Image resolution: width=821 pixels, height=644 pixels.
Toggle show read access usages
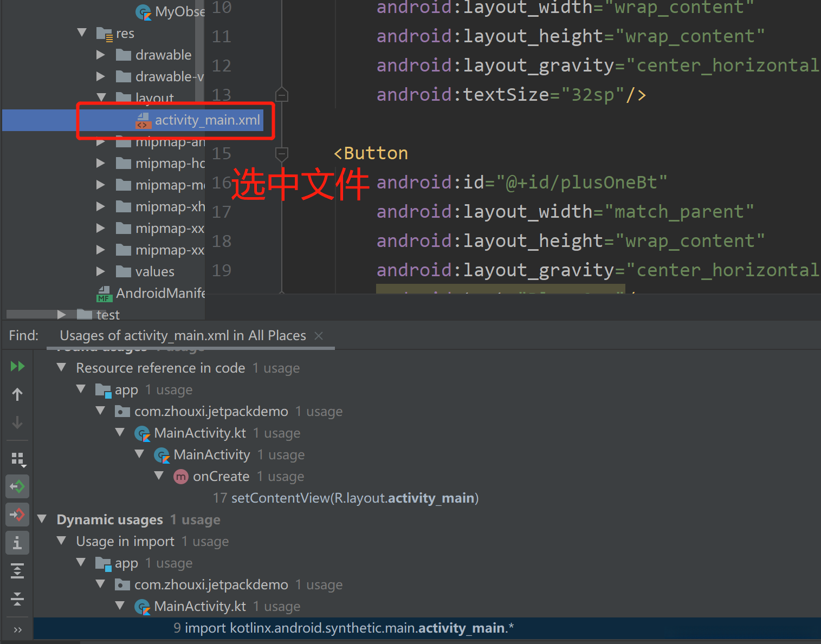pos(17,486)
